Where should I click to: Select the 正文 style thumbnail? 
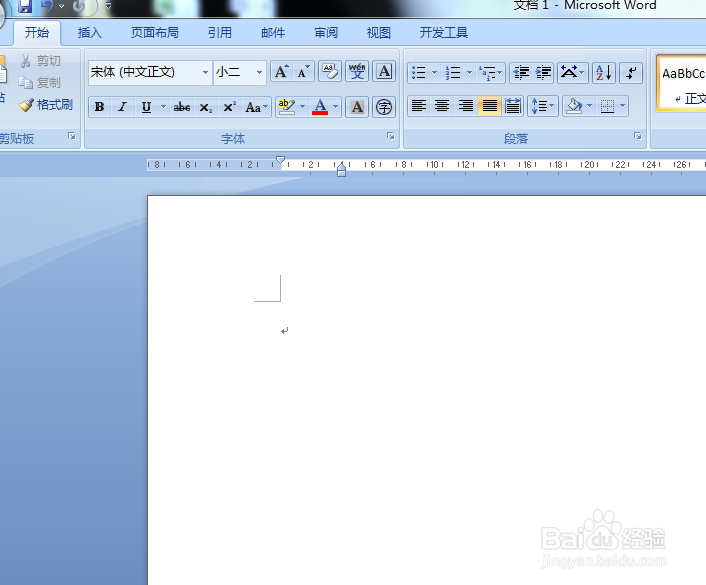pos(682,83)
